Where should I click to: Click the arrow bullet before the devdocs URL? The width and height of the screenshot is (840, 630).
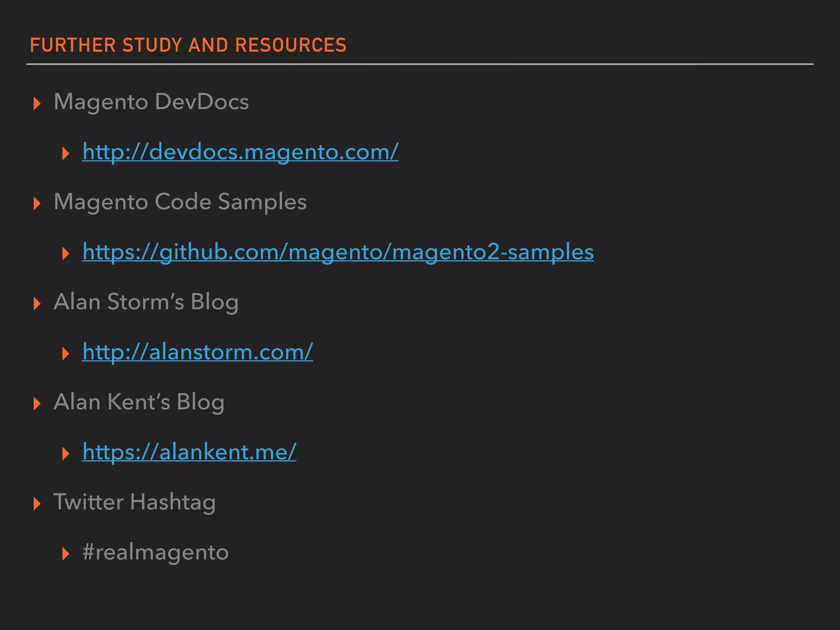[66, 153]
